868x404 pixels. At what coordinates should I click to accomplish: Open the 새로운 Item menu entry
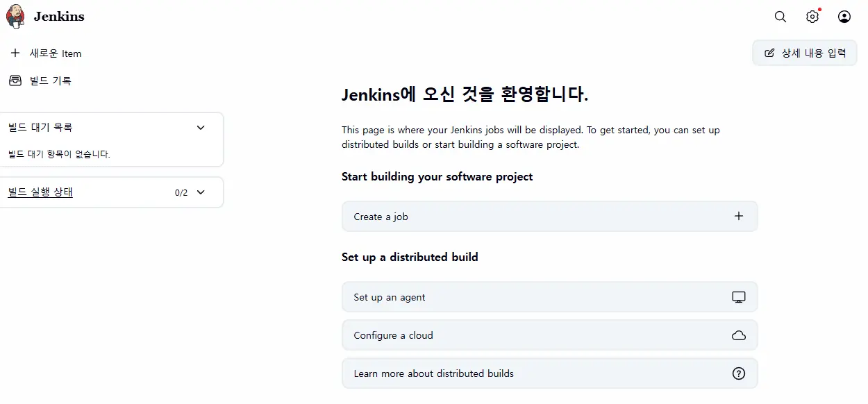[x=56, y=53]
